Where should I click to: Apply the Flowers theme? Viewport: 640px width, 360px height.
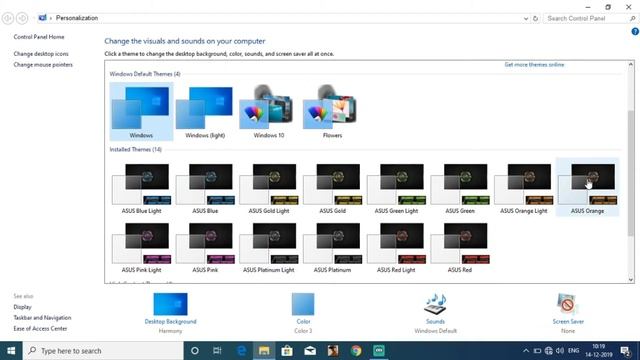point(332,111)
